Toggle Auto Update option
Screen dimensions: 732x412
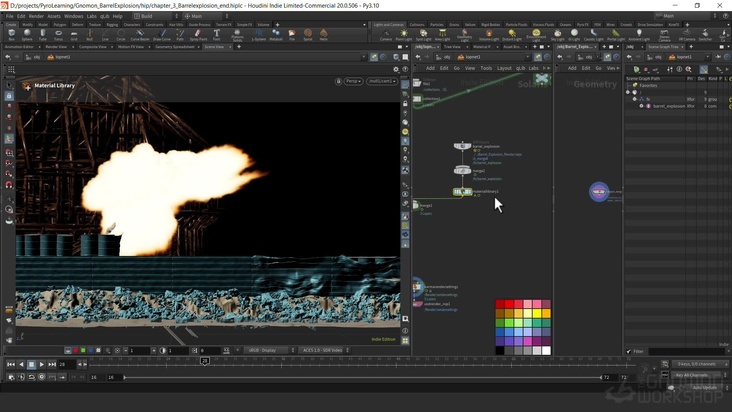tap(704, 388)
